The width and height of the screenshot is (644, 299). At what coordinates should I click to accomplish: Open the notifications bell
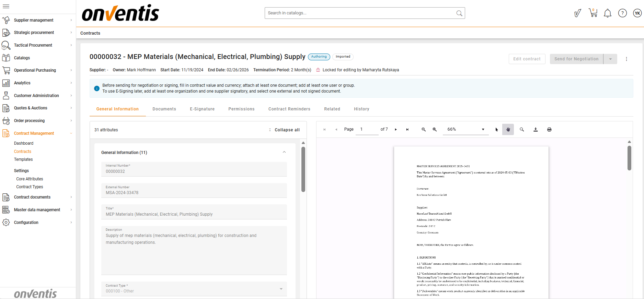click(608, 13)
